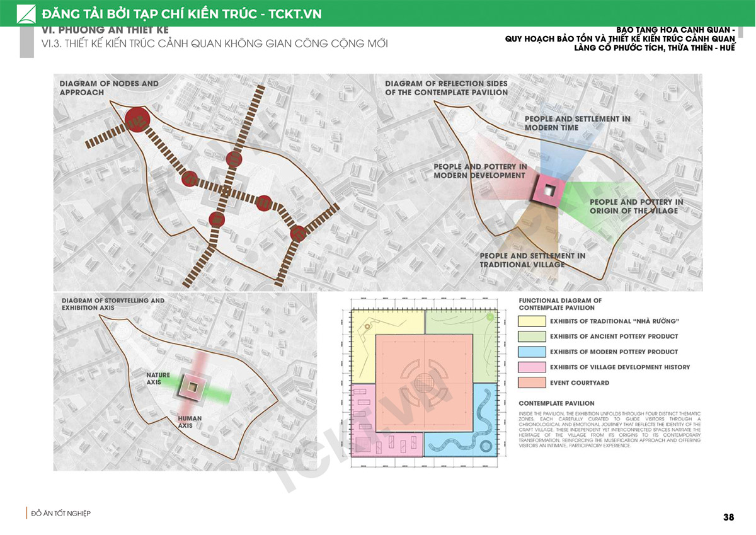Pick the green ancient pottery legend swatch
The image size is (756, 535).
pos(530,337)
